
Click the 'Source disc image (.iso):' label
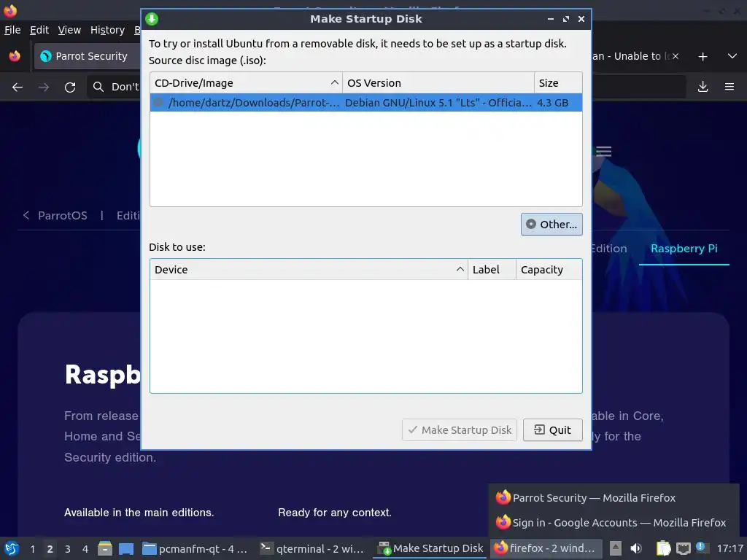point(207,61)
